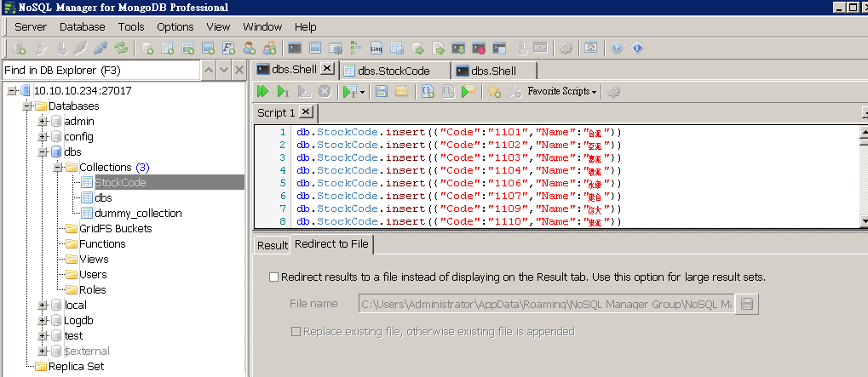Click the green tree-structure icon in the main toolbar
Image resolution: width=868 pixels, height=377 pixels.
click(356, 49)
